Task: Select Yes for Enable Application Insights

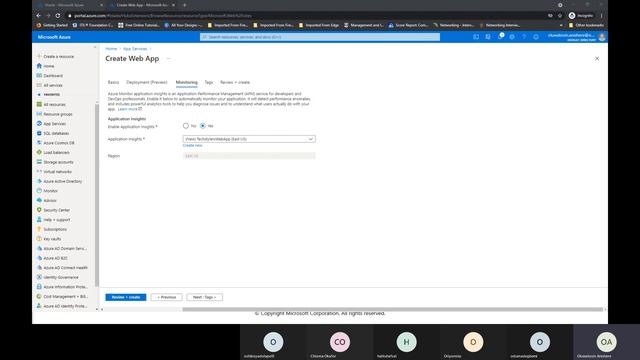Action: (203, 126)
